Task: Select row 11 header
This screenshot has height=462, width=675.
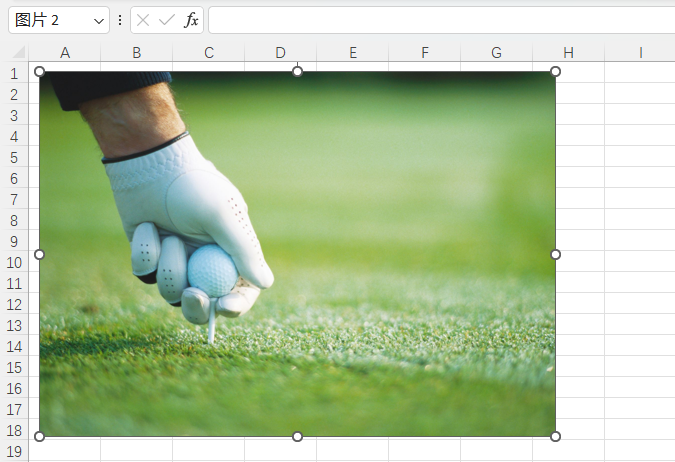Action: pyautogui.click(x=14, y=284)
